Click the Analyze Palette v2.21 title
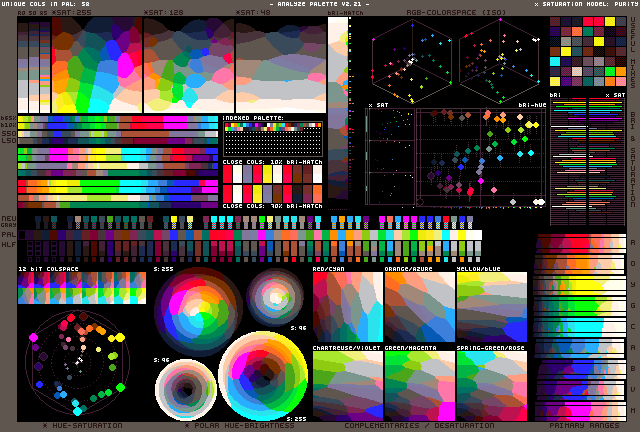This screenshot has height=432, width=640. tap(320, 5)
